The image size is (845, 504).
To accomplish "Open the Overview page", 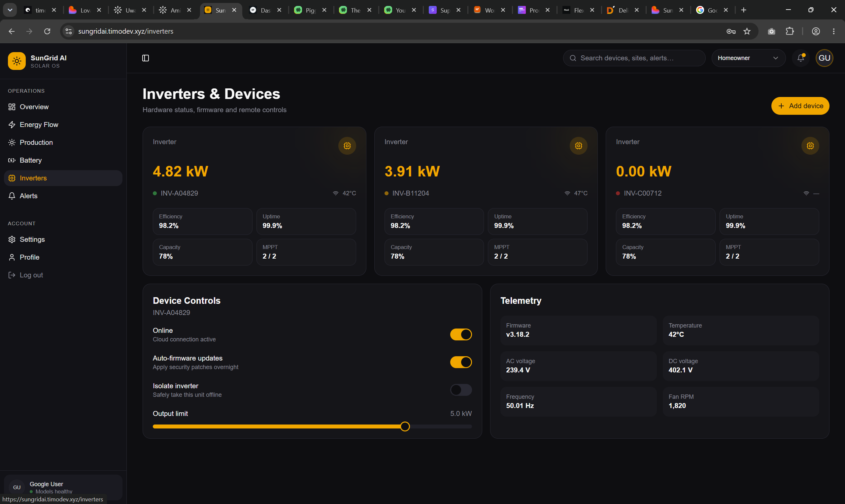I will (x=63, y=107).
